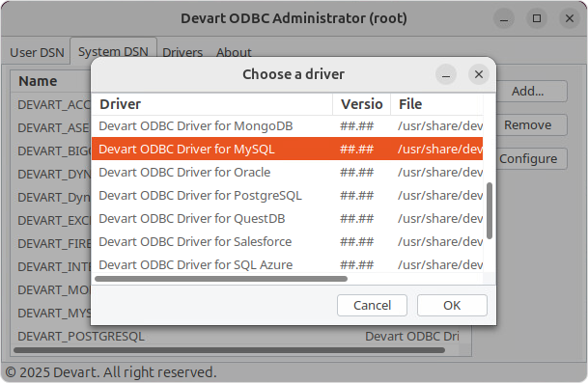Viewport: 588px width, 383px height.
Task: Select Devart ODBC Driver for QuestDB
Action: coord(288,218)
